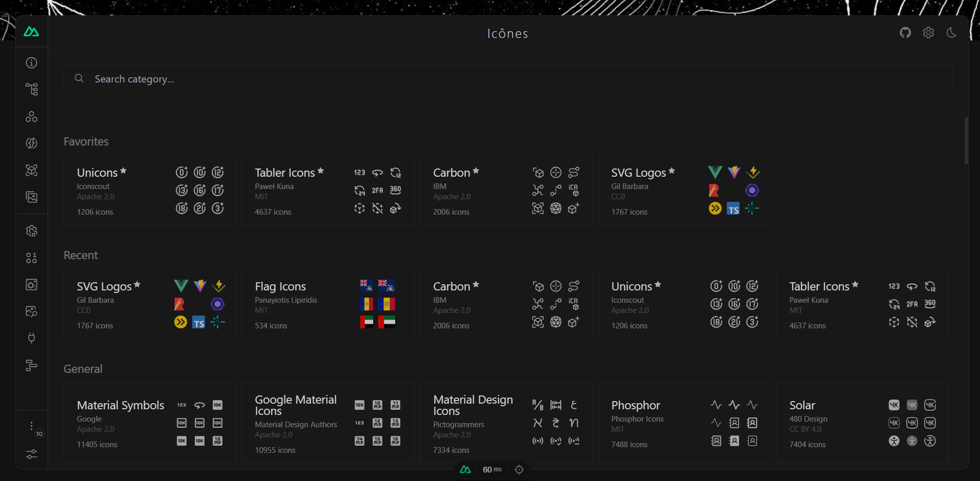980x481 pixels.
Task: Open the Phosphor collection card
Action: [x=684, y=423]
